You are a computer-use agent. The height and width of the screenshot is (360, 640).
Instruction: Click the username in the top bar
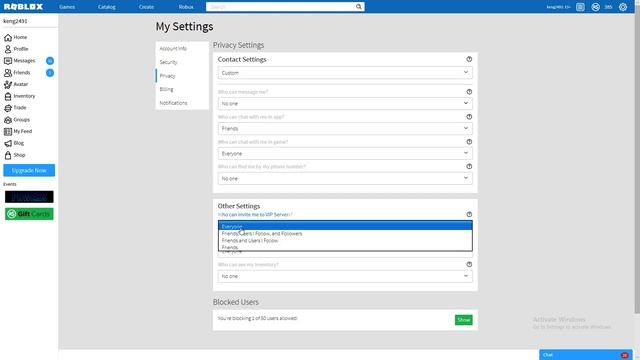pos(558,7)
